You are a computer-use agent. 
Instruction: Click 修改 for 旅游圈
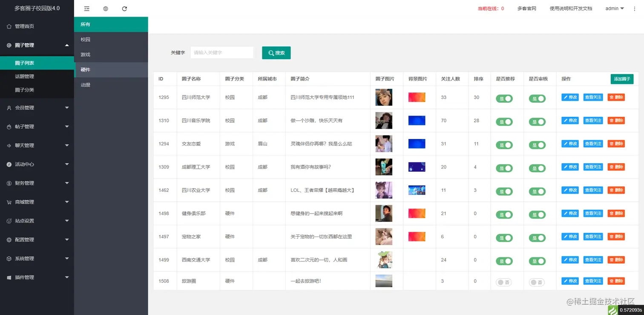click(x=570, y=281)
